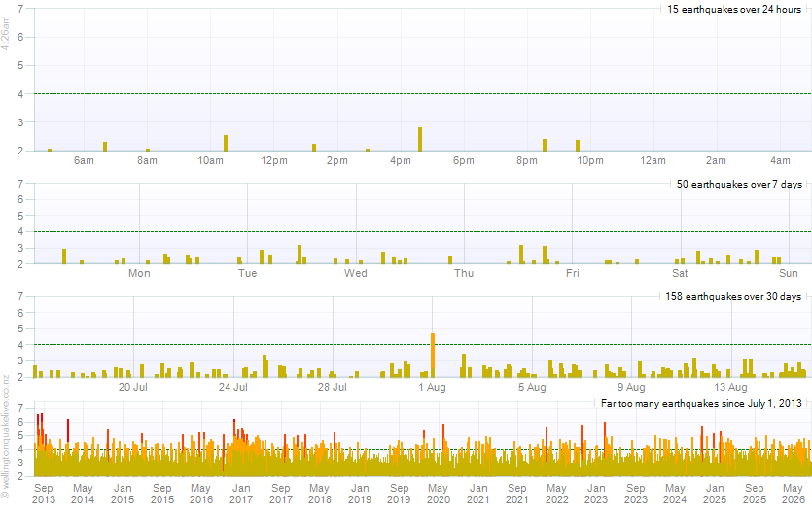Click the '5 Aug' axis label
The width and height of the screenshot is (812, 515).
532,387
